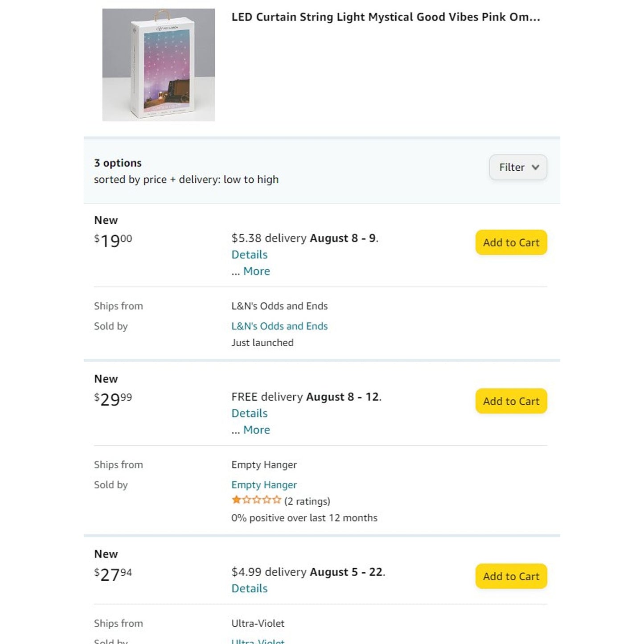Click the LED curtain light product thumbnail
The width and height of the screenshot is (644, 644).
point(158,65)
